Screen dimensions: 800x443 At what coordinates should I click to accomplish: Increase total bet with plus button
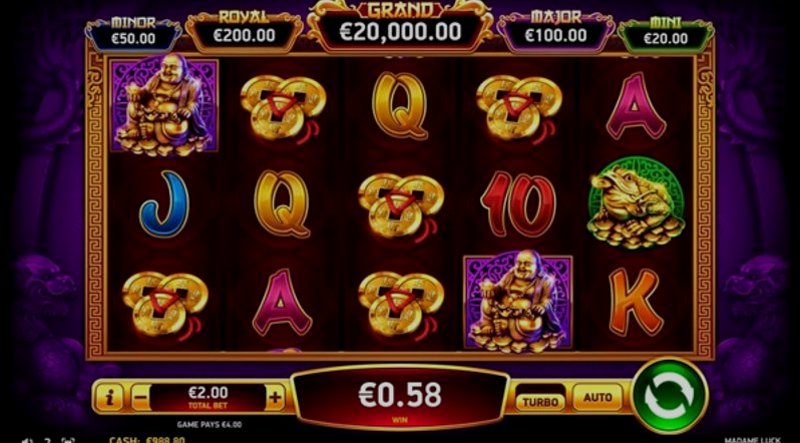274,397
